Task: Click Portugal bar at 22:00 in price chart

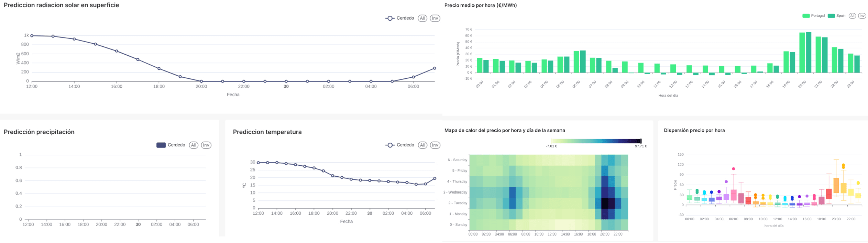Action: click(834, 60)
